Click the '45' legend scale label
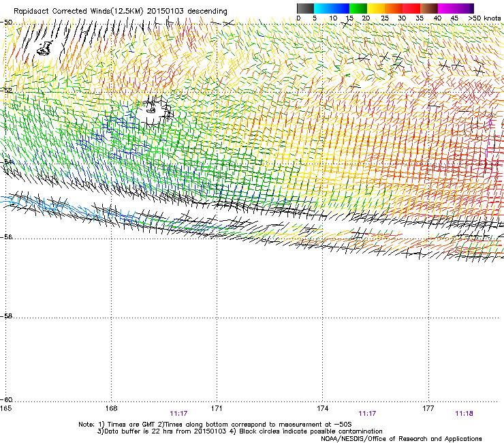The image size is (504, 443). [454, 18]
